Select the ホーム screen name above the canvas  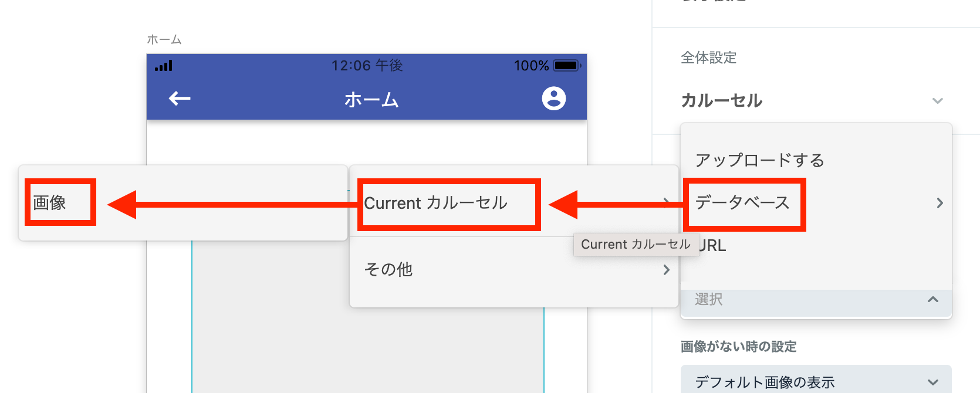(164, 39)
